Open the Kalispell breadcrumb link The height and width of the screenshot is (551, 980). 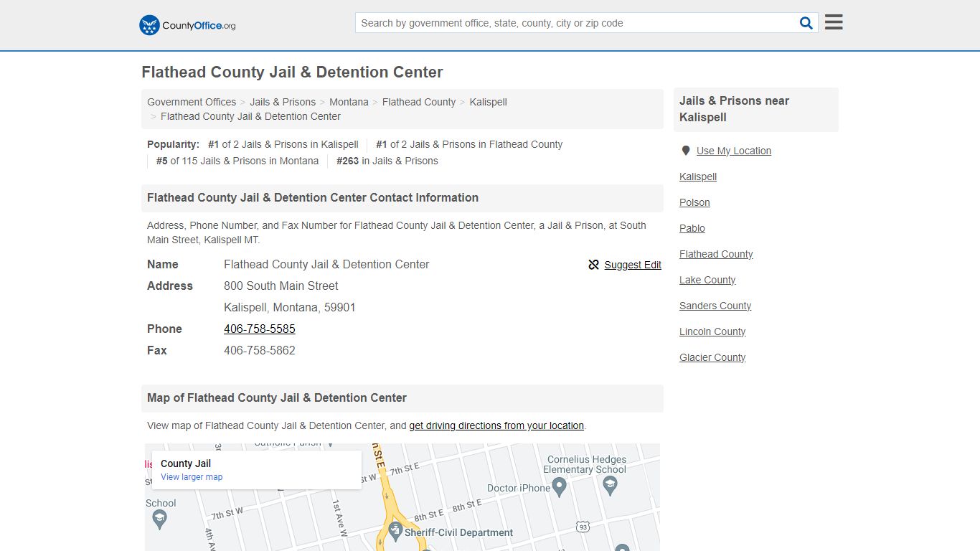pos(489,102)
